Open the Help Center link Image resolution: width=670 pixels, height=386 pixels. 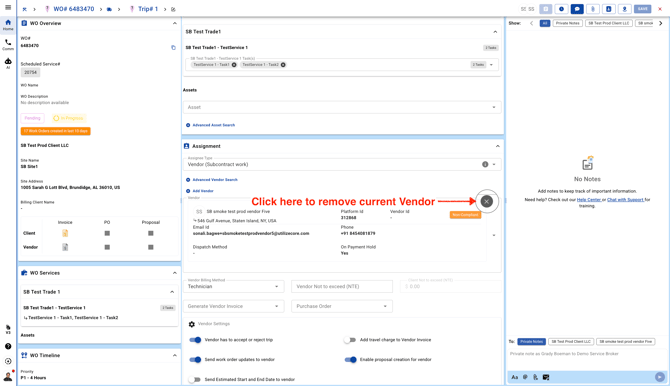point(589,200)
